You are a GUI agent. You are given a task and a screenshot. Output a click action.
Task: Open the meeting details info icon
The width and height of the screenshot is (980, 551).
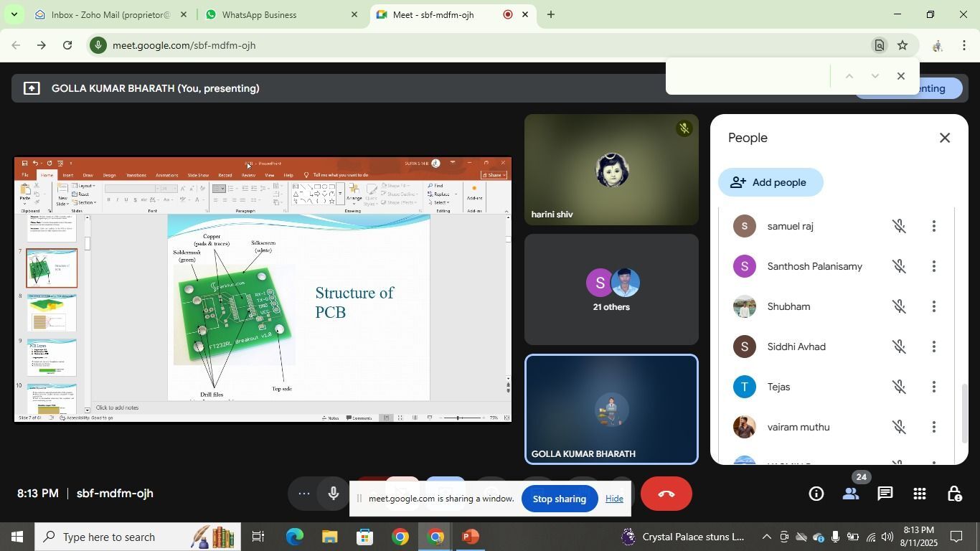[816, 494]
